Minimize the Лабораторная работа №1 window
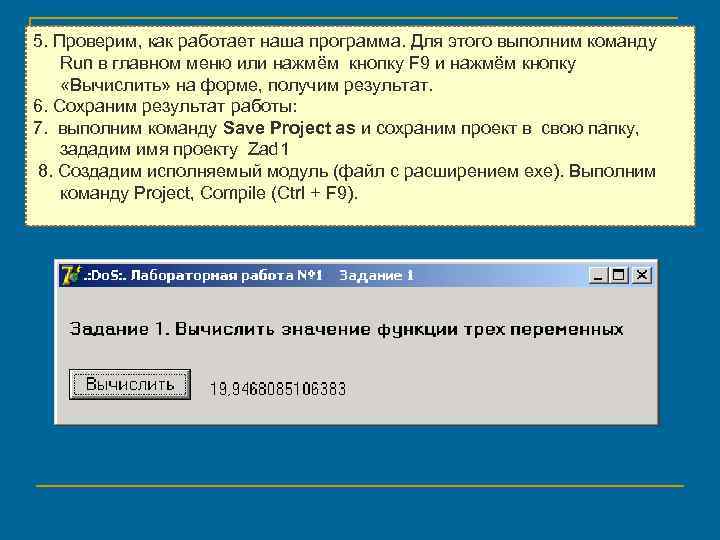This screenshot has width=720, height=540. point(598,276)
